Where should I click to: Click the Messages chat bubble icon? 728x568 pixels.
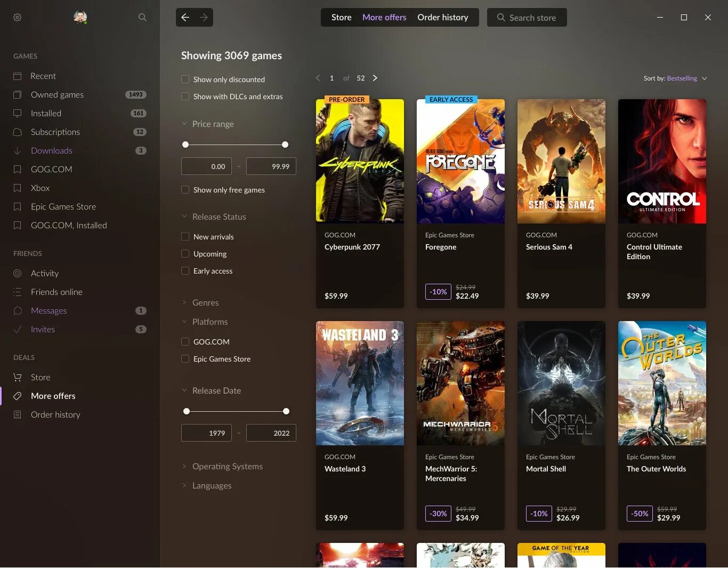(x=18, y=311)
